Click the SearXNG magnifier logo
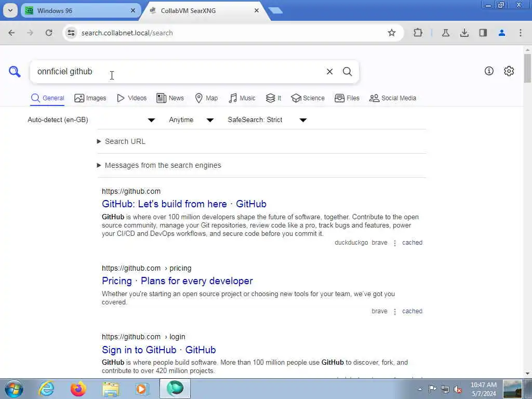Screen dimensions: 532x399 15,72
